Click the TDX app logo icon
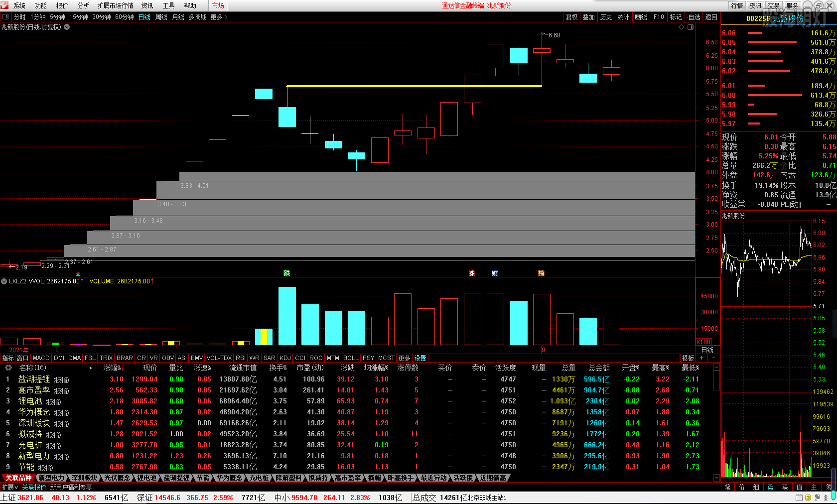 click(x=4, y=5)
